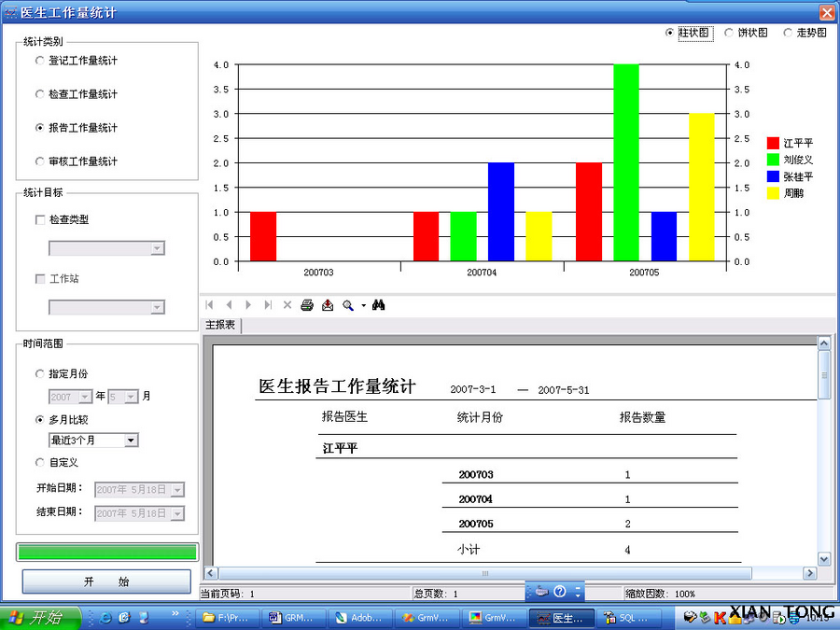Screen dimensions: 840x630
Task: Enable the 检查类型 checkbox
Action: pos(39,219)
